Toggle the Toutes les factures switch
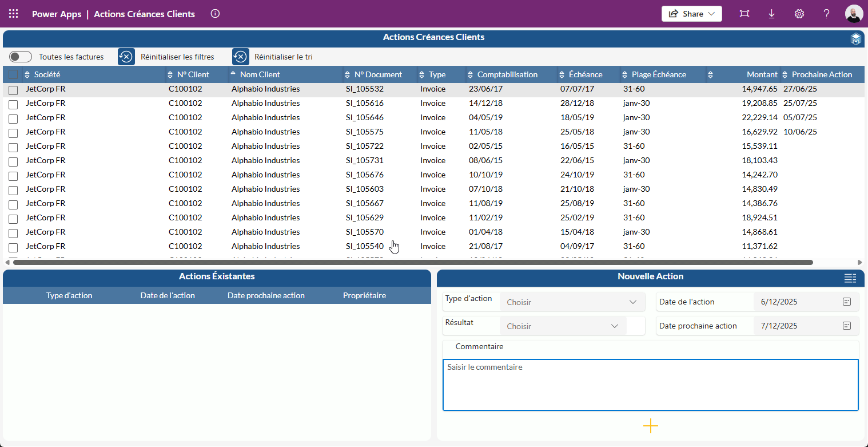868x447 pixels. pyautogui.click(x=21, y=57)
